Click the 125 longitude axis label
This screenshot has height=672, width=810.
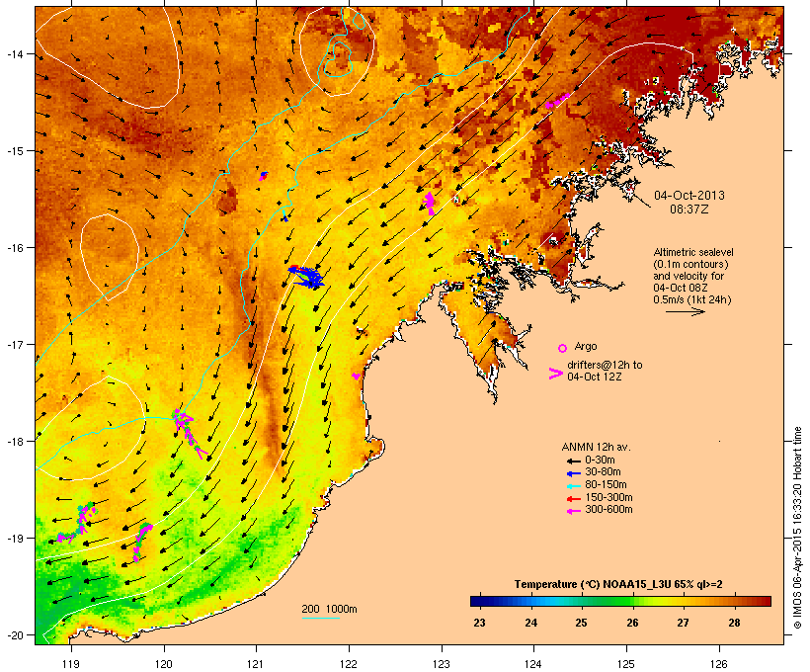626,664
